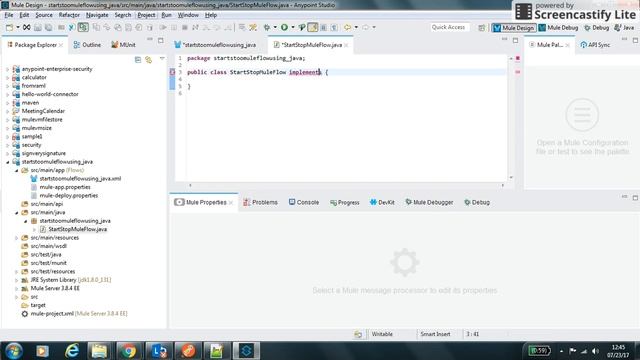Select the MeetingCalendar project

coord(43,111)
